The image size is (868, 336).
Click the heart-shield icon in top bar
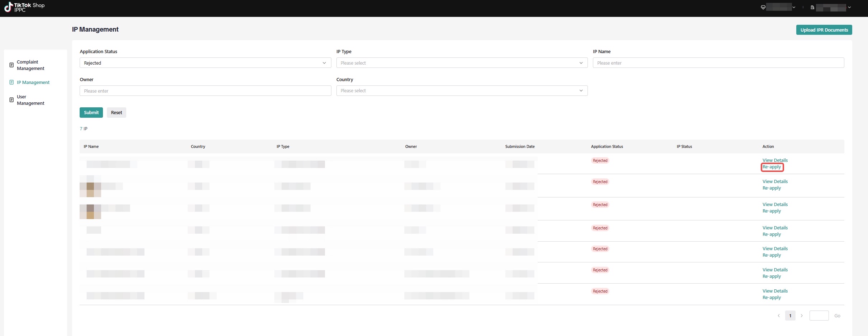[x=763, y=7]
